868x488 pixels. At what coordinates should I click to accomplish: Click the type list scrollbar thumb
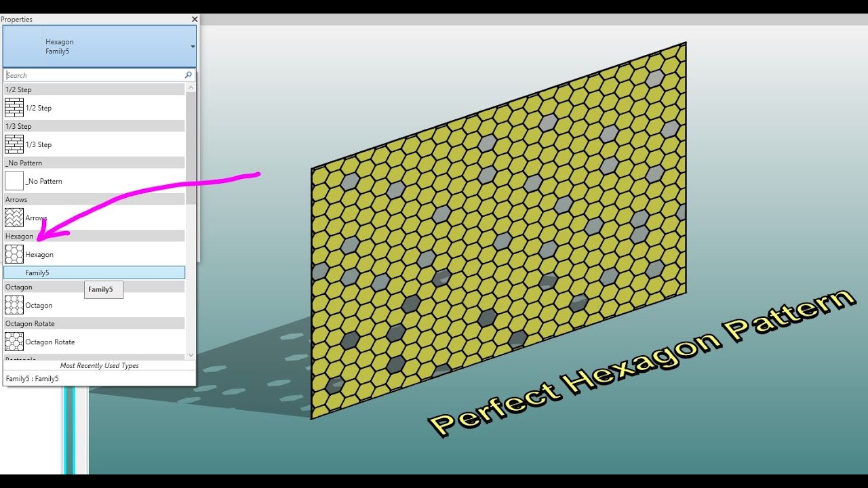point(191,148)
